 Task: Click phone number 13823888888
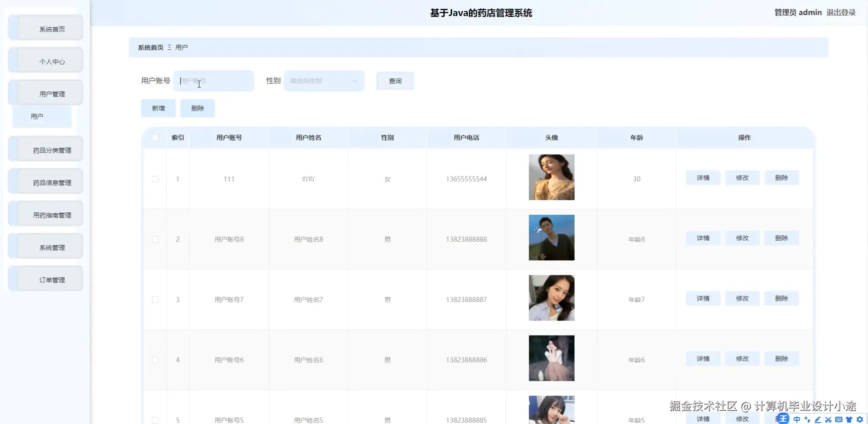[x=466, y=239]
